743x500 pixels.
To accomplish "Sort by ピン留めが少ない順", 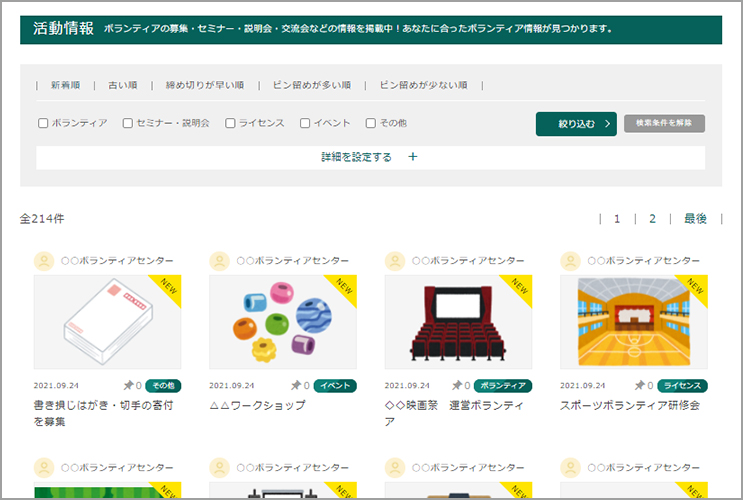I will pos(424,85).
